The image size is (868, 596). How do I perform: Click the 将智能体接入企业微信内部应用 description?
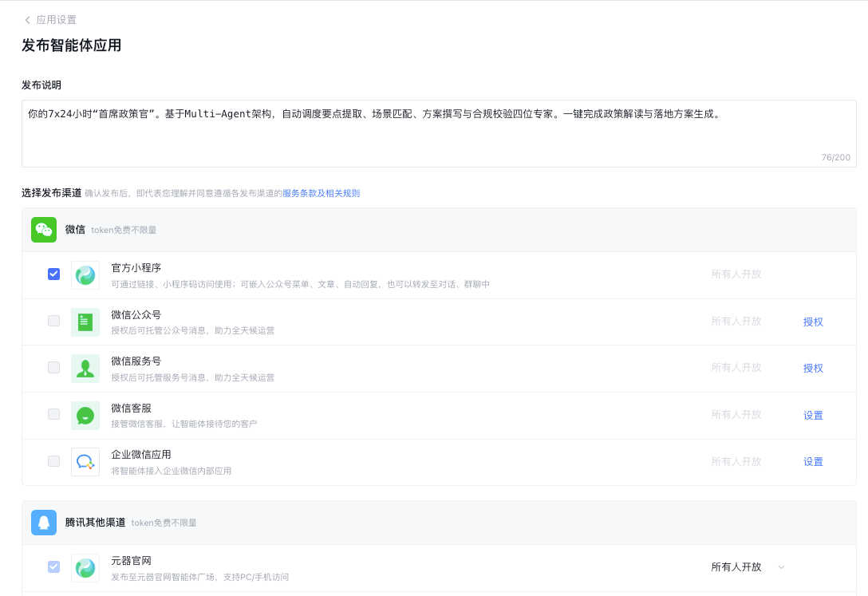171,471
